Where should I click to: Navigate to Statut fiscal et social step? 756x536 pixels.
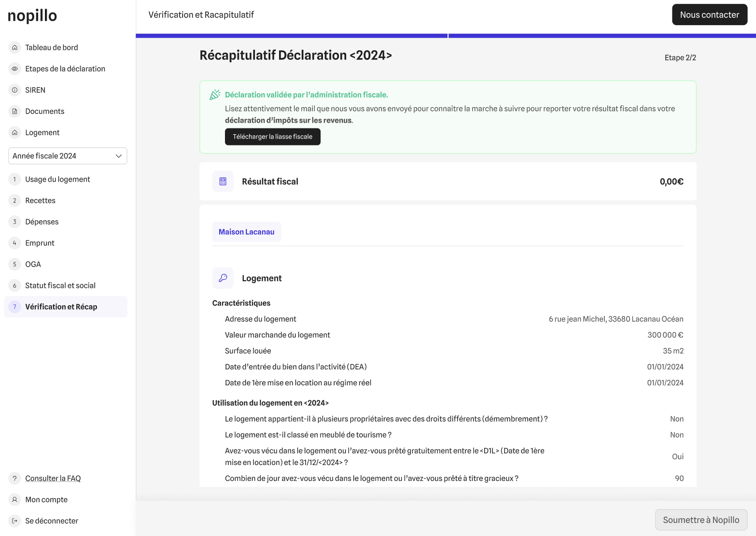point(60,285)
